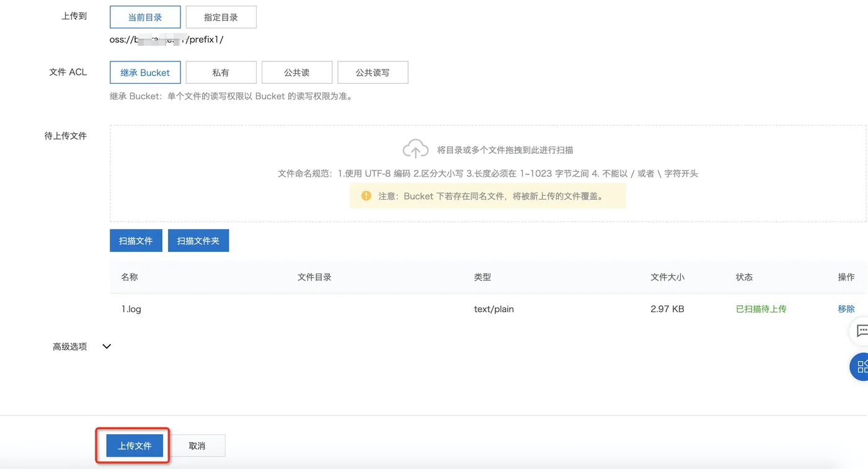Click the text/plain type cell
868x469 pixels.
(x=494, y=309)
